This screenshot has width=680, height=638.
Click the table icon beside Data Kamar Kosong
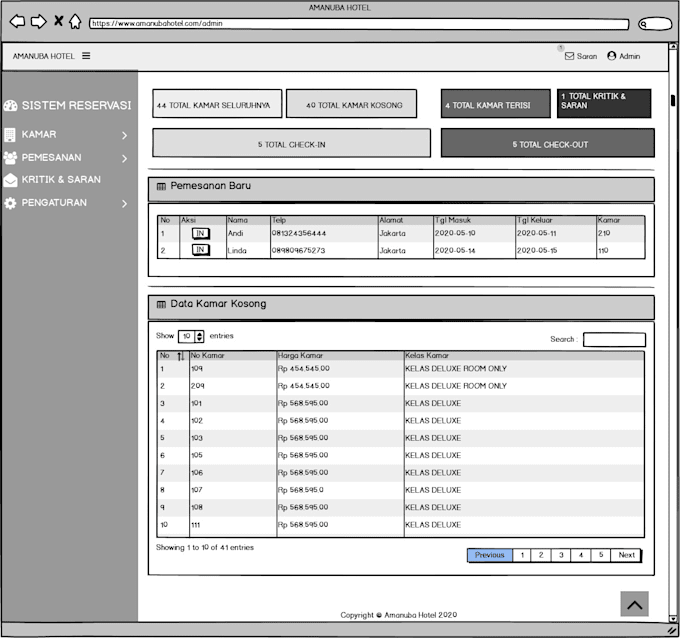tap(161, 304)
